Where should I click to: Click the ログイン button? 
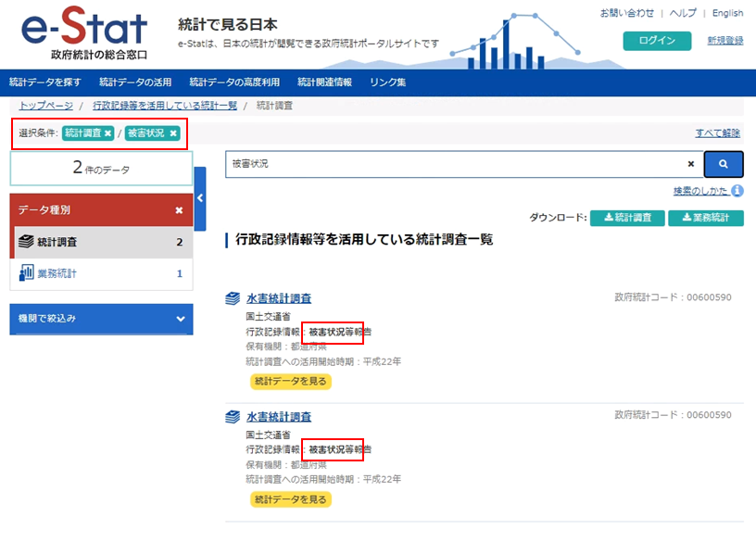[657, 41]
